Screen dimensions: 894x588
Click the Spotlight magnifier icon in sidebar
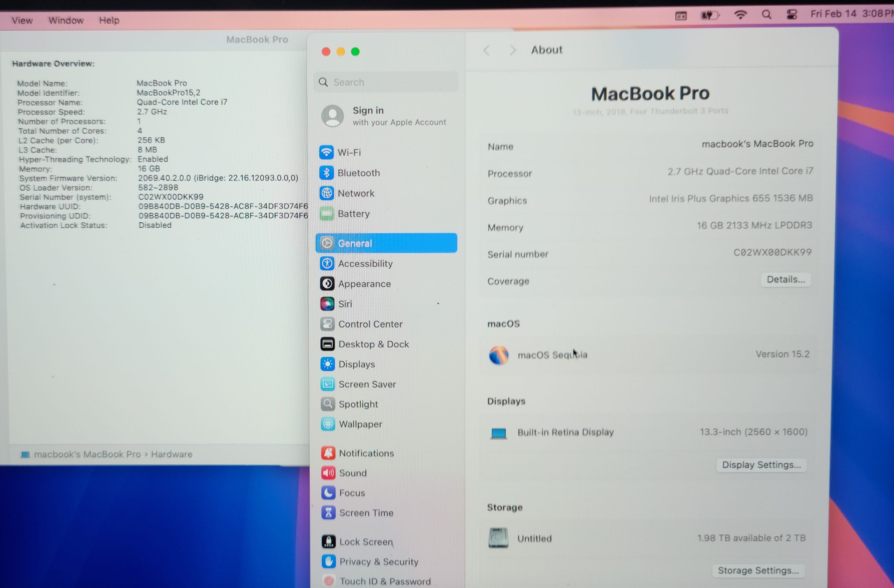pyautogui.click(x=328, y=404)
